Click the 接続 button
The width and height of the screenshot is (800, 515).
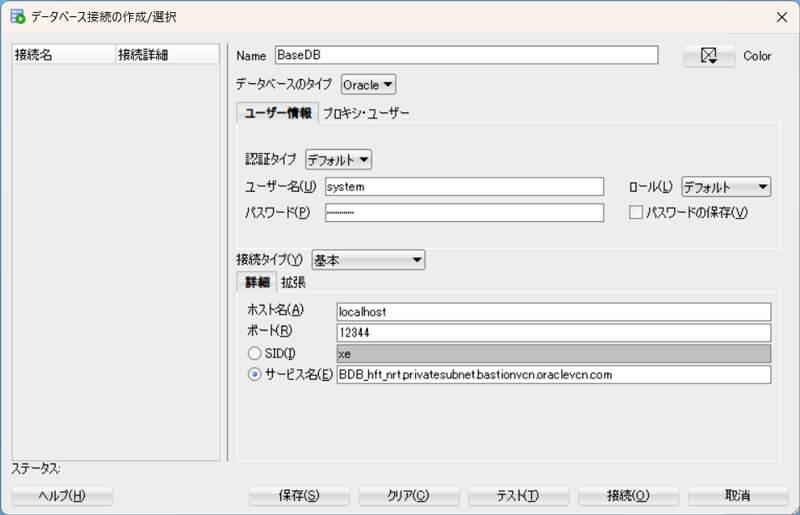coord(629,496)
